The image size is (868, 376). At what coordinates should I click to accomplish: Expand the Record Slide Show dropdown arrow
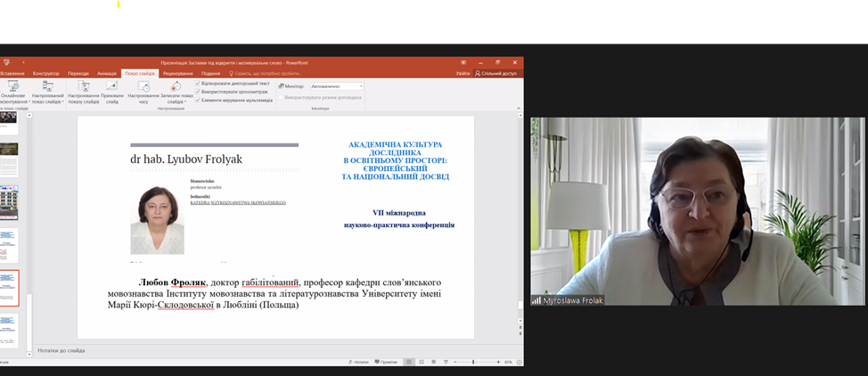(184, 102)
